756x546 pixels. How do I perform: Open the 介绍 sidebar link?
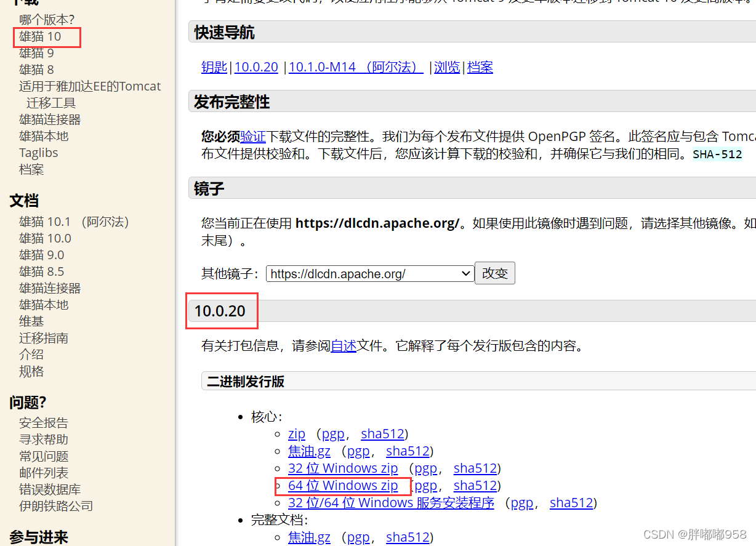pos(31,355)
